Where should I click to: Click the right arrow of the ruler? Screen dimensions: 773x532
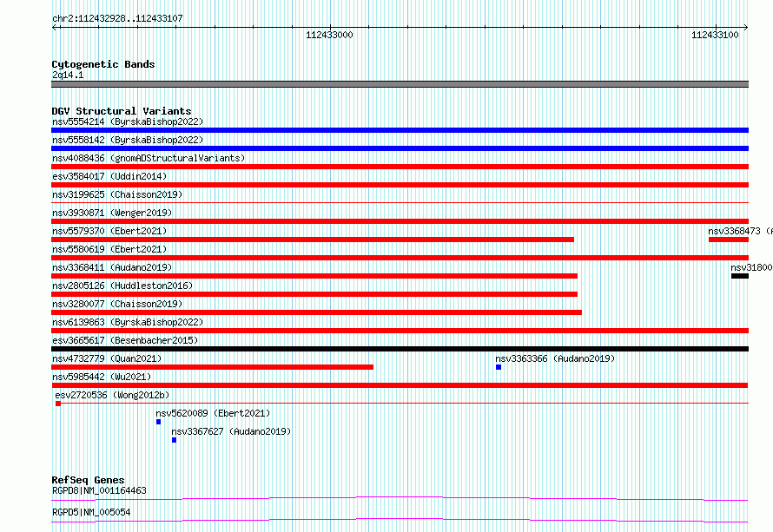pos(745,27)
